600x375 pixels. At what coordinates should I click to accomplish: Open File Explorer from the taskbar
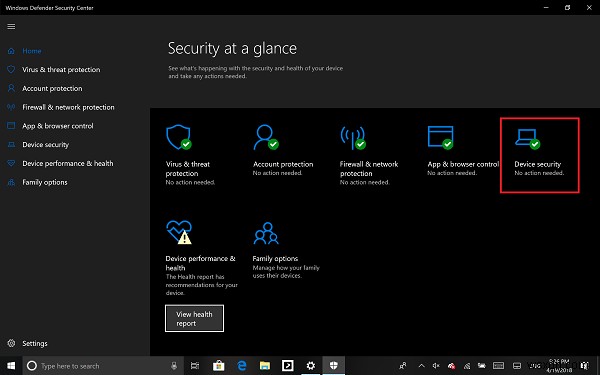(x=264, y=366)
